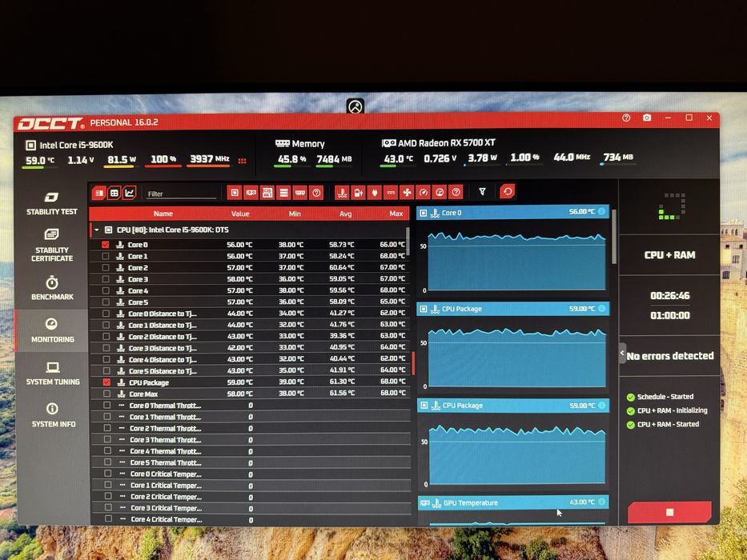Sort by the Max column header
The image size is (747, 560).
(396, 214)
